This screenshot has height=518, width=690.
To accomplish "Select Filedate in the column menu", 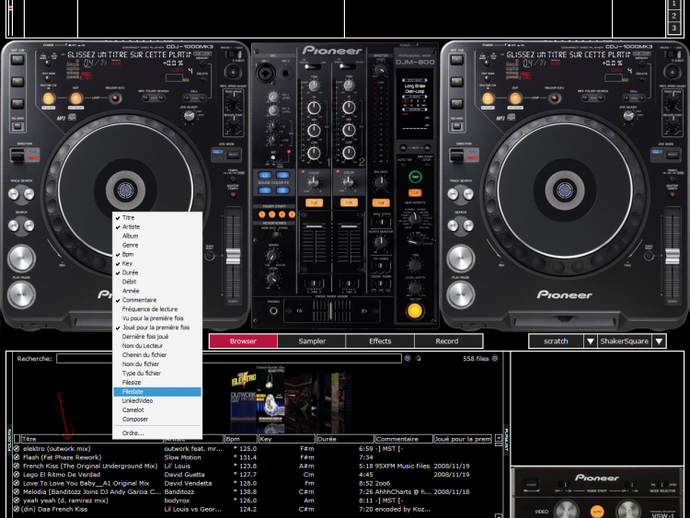I will (x=157, y=392).
